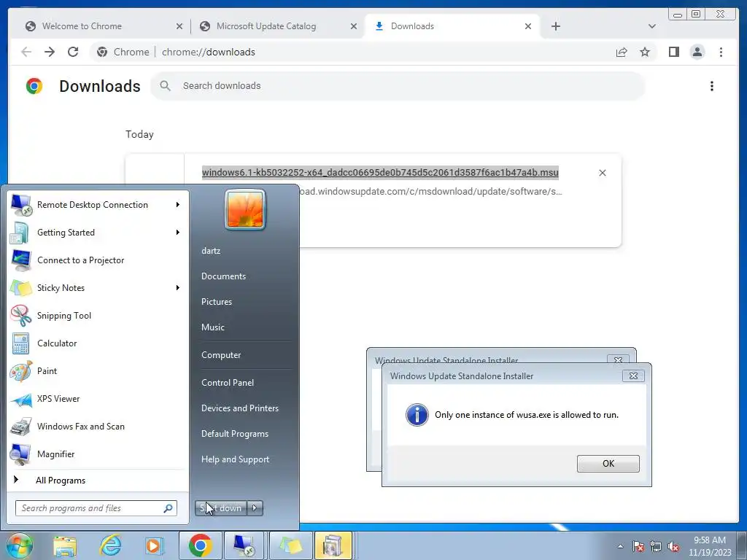This screenshot has height=560, width=747.
Task: Click the Paint icon in Start menu
Action: click(21, 371)
